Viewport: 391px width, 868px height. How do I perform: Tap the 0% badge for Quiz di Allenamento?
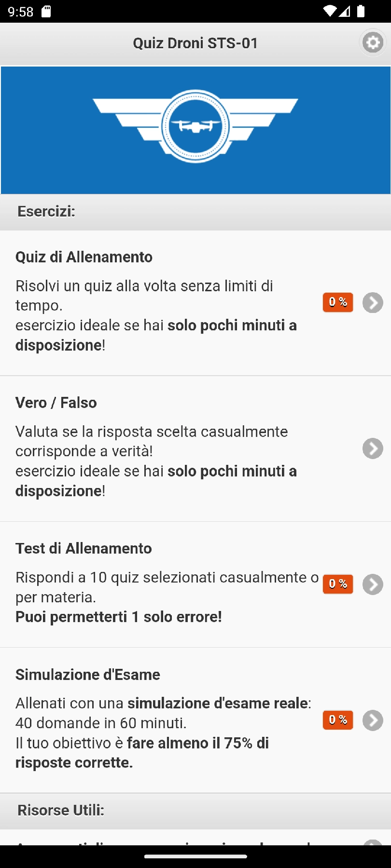click(338, 302)
